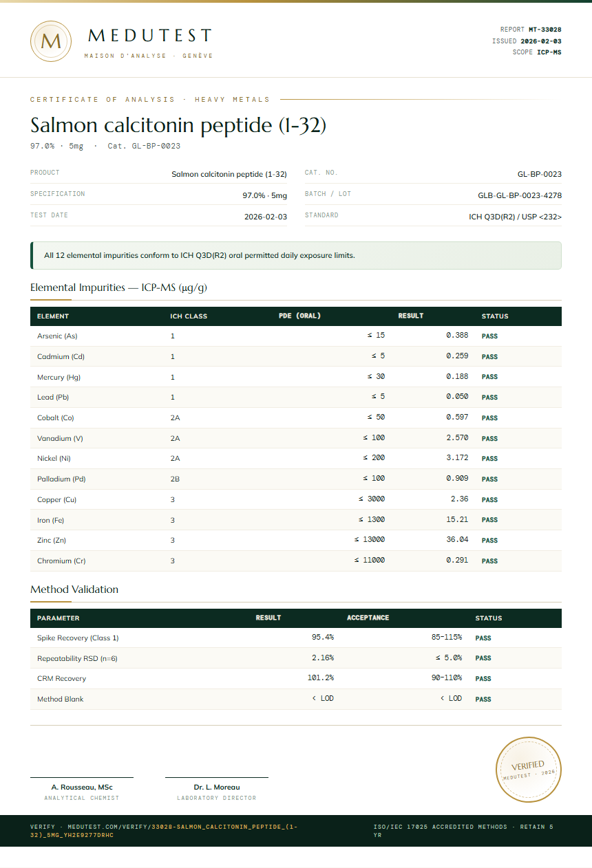The width and height of the screenshot is (592, 868).
Task: Click the conformity summary green banner
Action: pyautogui.click(x=296, y=255)
